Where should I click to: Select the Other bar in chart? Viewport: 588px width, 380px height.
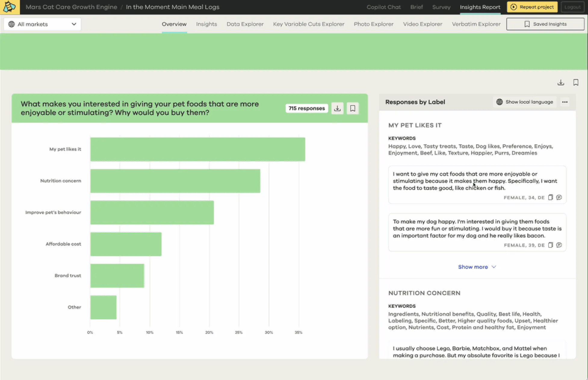click(x=103, y=307)
